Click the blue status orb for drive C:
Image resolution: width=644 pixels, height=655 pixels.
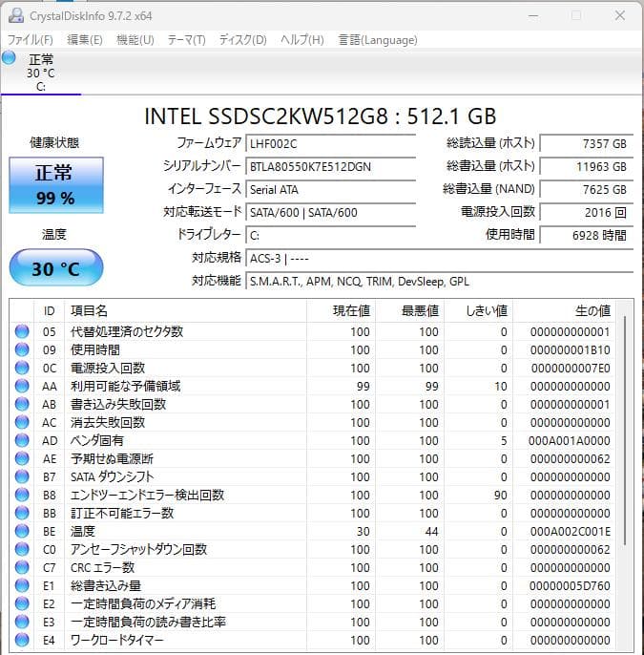coord(9,57)
